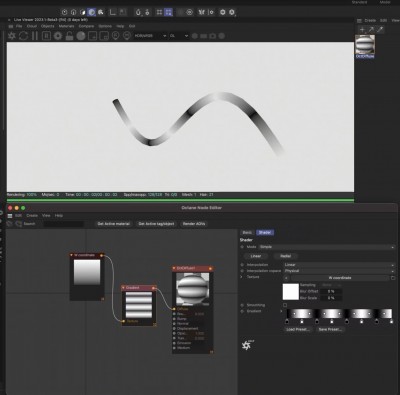The height and width of the screenshot is (395, 400).
Task: Enable the Smoothing checkbox
Action: (285, 305)
